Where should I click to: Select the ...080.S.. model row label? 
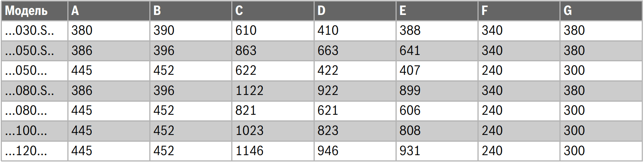(x=30, y=91)
